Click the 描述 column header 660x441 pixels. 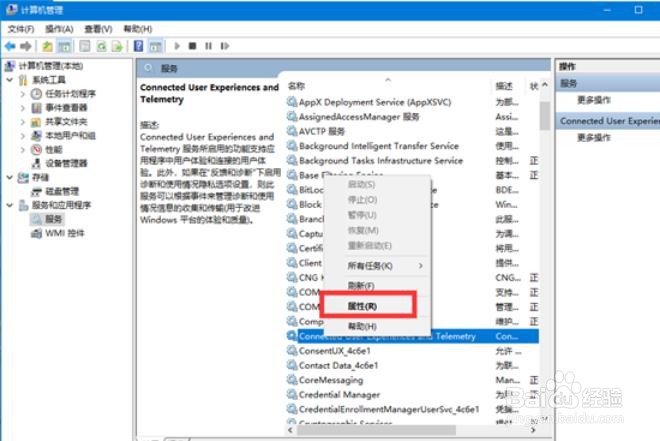504,86
